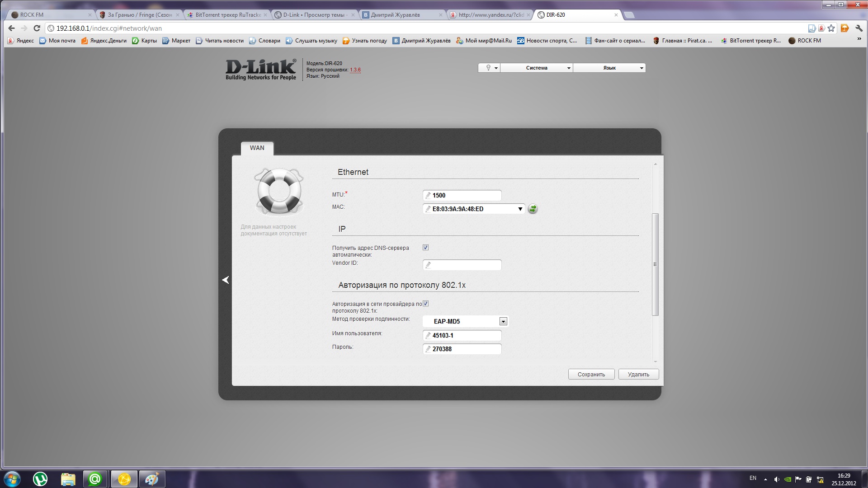Switch to the Paint taskbar window
This screenshot has width=868, height=488.
(152, 479)
